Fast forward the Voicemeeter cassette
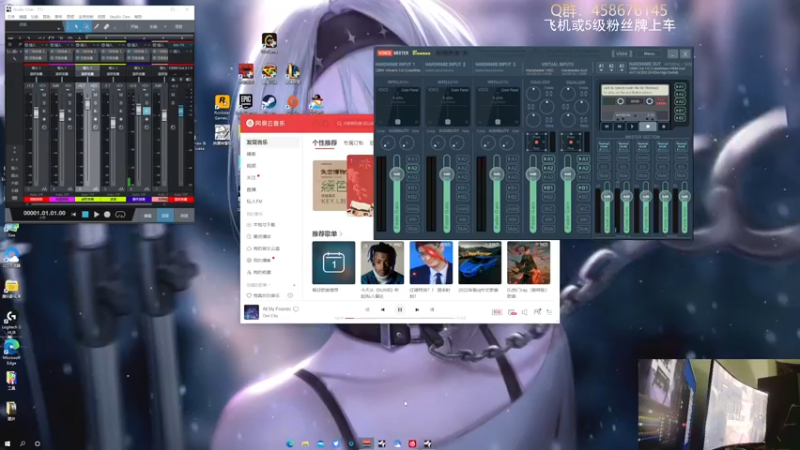The width and height of the screenshot is (800, 450). tap(619, 127)
